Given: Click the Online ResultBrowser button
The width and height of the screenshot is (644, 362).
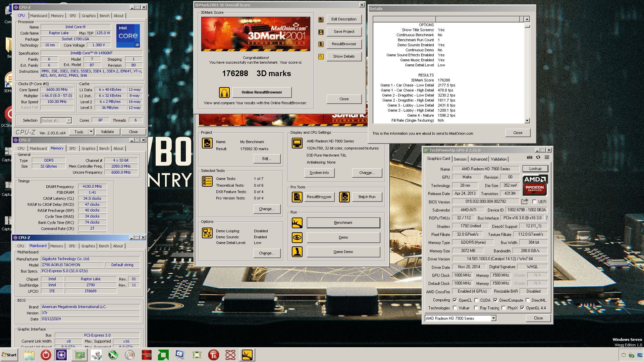Looking at the screenshot, I should [262, 92].
